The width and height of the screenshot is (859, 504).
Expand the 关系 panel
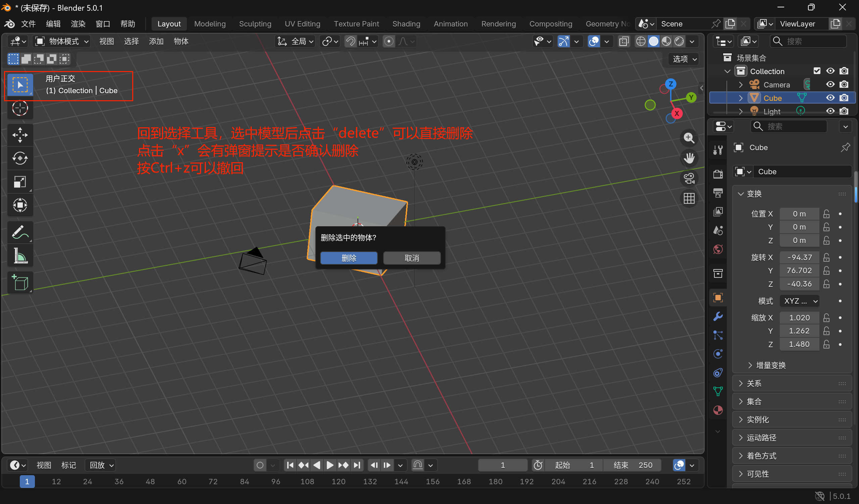[x=754, y=383]
